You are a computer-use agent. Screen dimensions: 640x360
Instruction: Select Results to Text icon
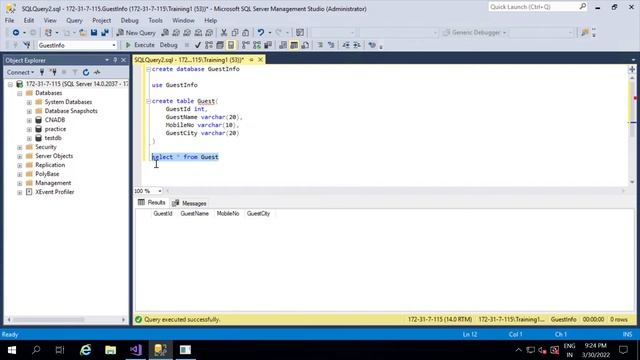click(283, 45)
